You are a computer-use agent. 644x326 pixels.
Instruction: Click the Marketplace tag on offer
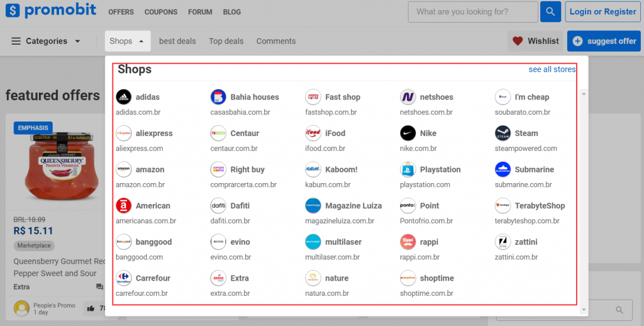tap(34, 245)
